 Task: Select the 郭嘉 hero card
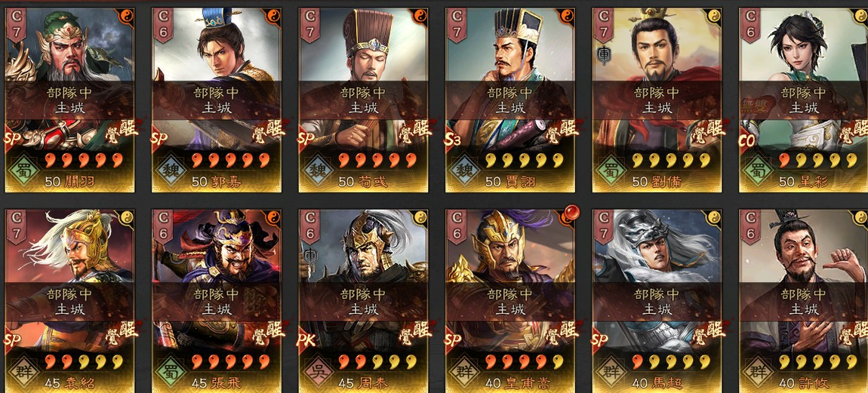point(217,100)
